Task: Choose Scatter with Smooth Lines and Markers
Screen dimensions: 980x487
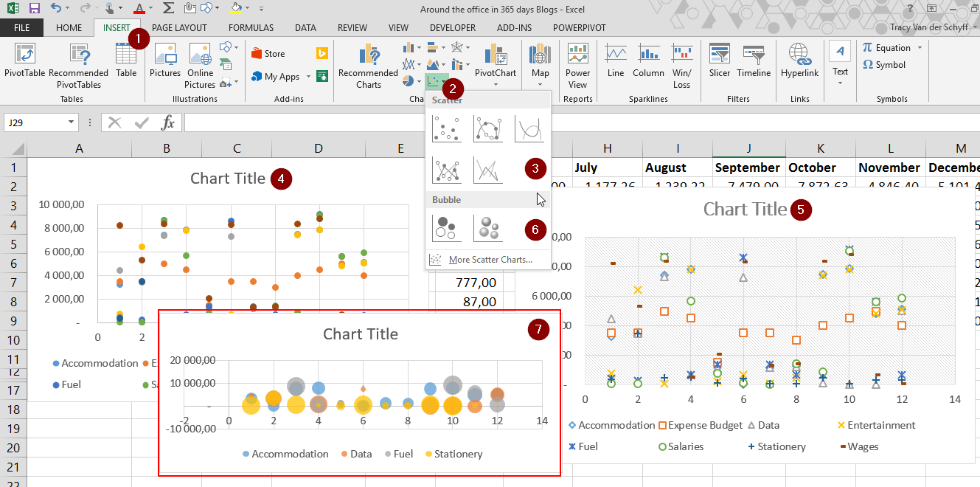Action: click(x=487, y=128)
